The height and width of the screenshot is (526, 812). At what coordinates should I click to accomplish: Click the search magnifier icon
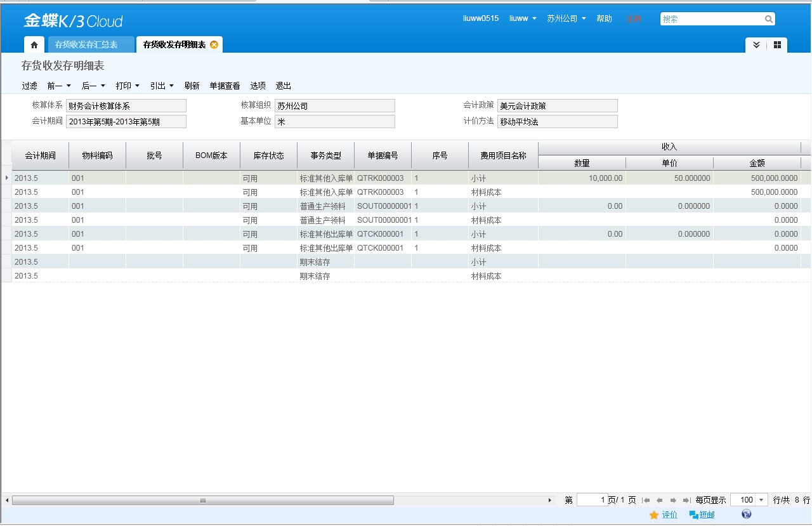768,19
